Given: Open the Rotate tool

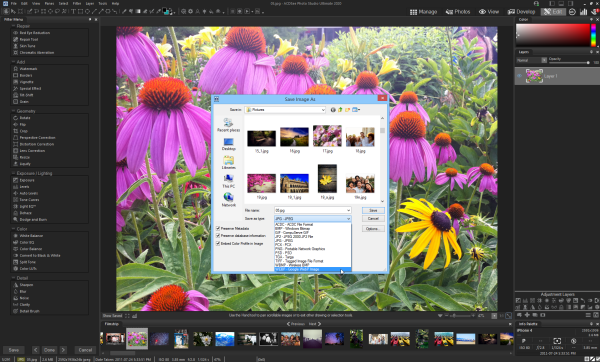Looking at the screenshot, I should click(25, 118).
